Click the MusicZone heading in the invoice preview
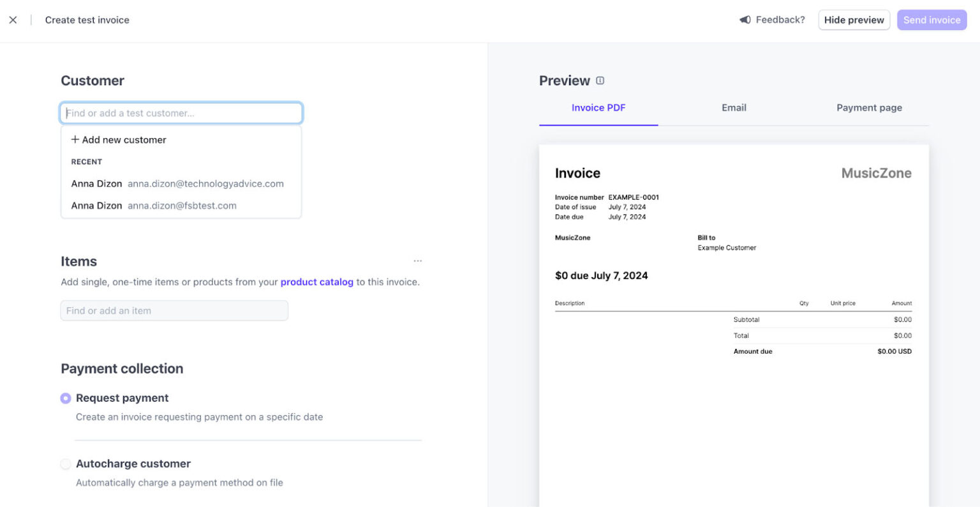Screen dimensions: 980x507 pyautogui.click(x=877, y=172)
